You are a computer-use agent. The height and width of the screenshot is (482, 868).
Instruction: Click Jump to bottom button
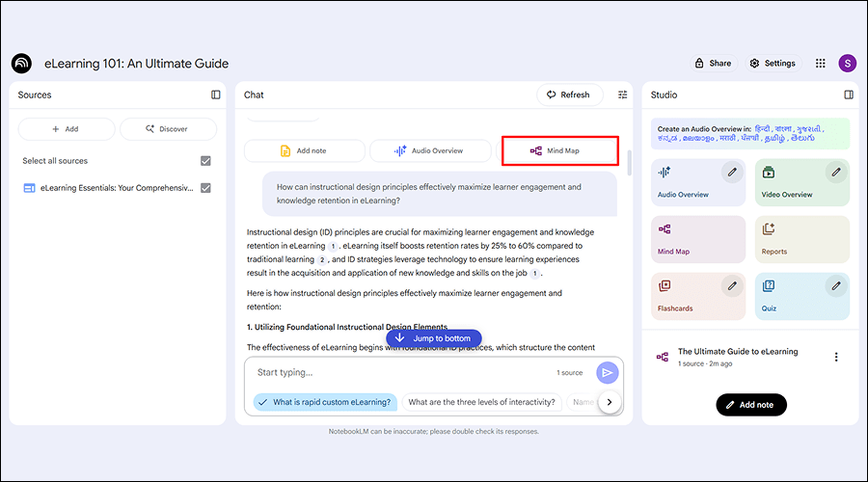[x=433, y=338]
